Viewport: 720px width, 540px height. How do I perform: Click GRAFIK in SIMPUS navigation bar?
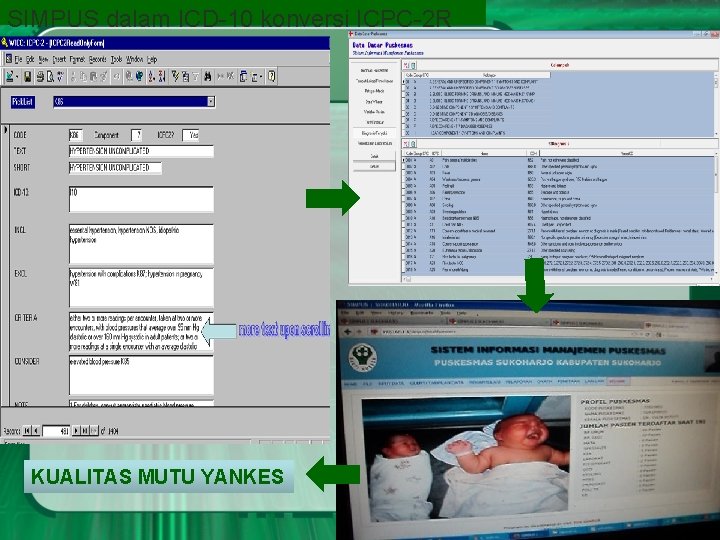(545, 381)
